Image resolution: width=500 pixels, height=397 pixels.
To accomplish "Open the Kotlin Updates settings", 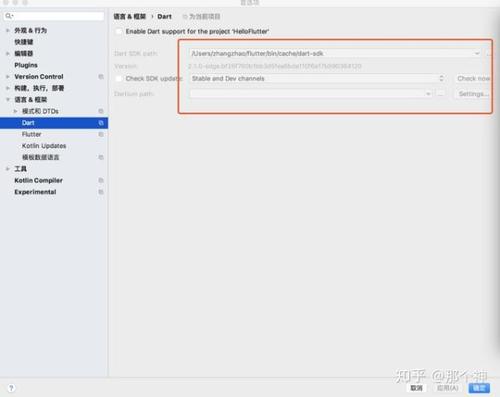I will [x=44, y=146].
